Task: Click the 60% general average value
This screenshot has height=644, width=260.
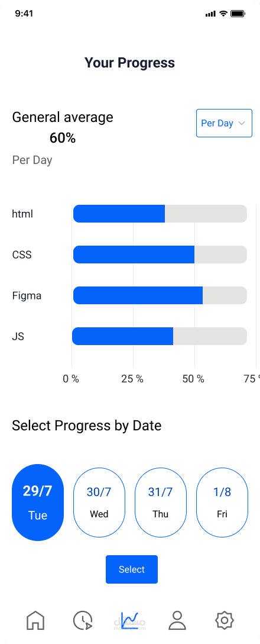Action: (63, 139)
